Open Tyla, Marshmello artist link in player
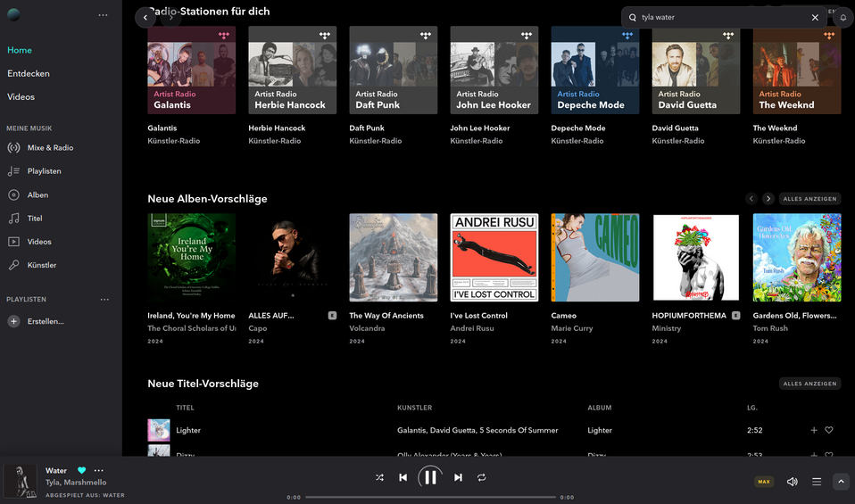The width and height of the screenshot is (855, 504). pyautogui.click(x=76, y=483)
